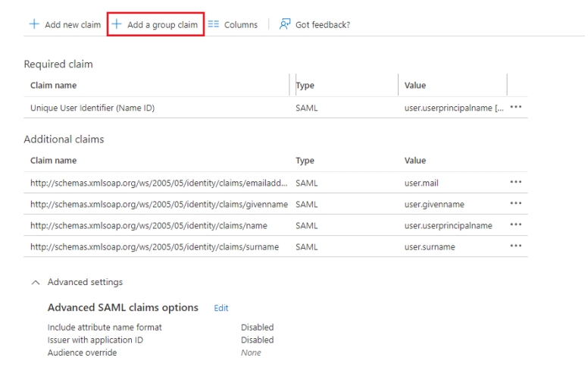Viewport: 588px width, 370px height.
Task: Open ellipsis menu for user.userprincipalname claim
Action: [516, 225]
